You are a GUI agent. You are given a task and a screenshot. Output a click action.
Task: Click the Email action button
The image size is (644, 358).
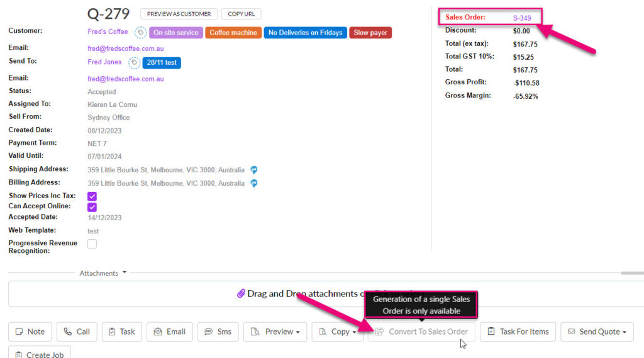(x=170, y=332)
